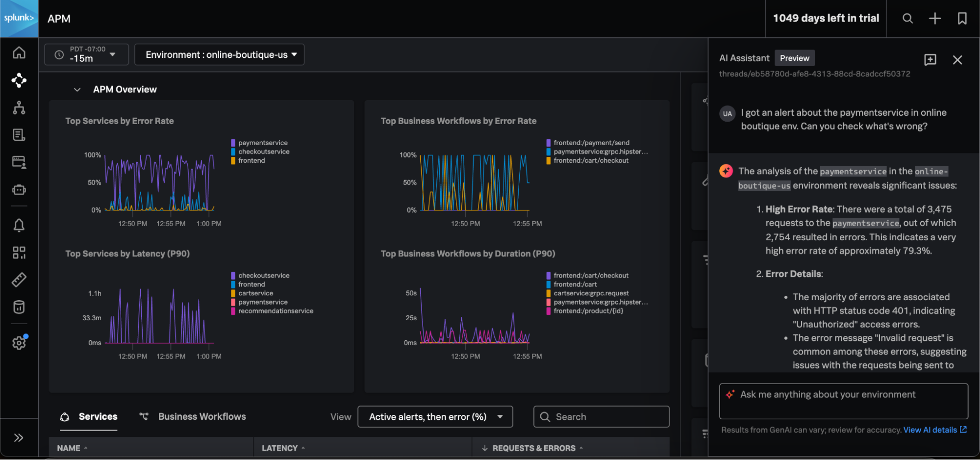Click frontend orange swatch in Error Rate legend
Viewport: 980px width, 460px height.
pos(233,160)
